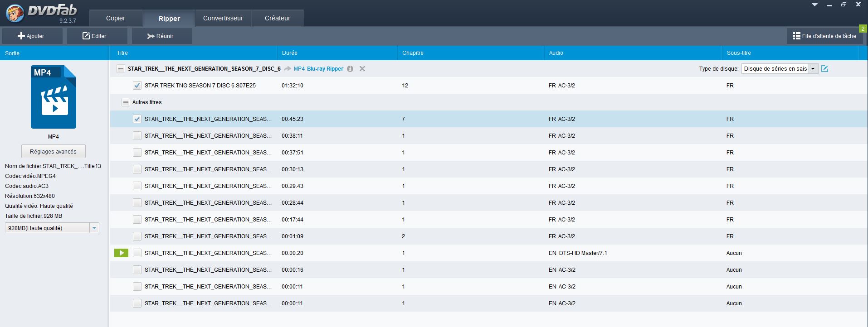Click the Autres titres label
The width and height of the screenshot is (868, 327).
point(147,102)
